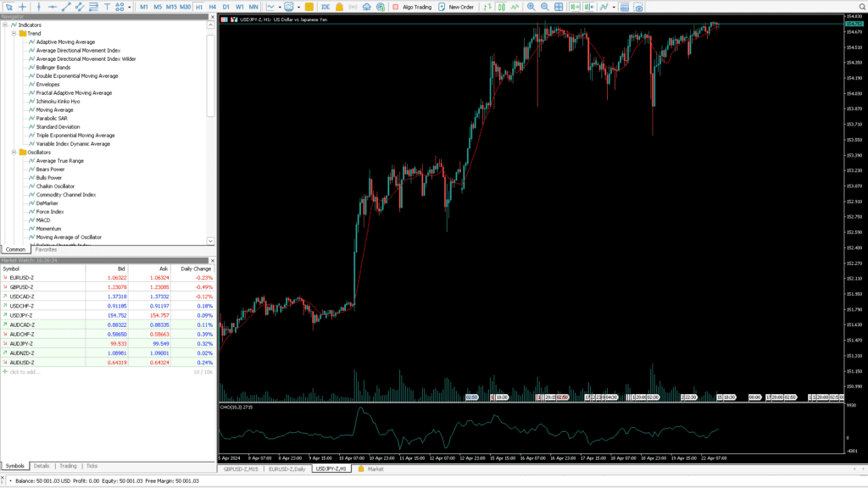868x488 pixels.
Task: Open the shapes objects tool
Action: tap(120, 7)
